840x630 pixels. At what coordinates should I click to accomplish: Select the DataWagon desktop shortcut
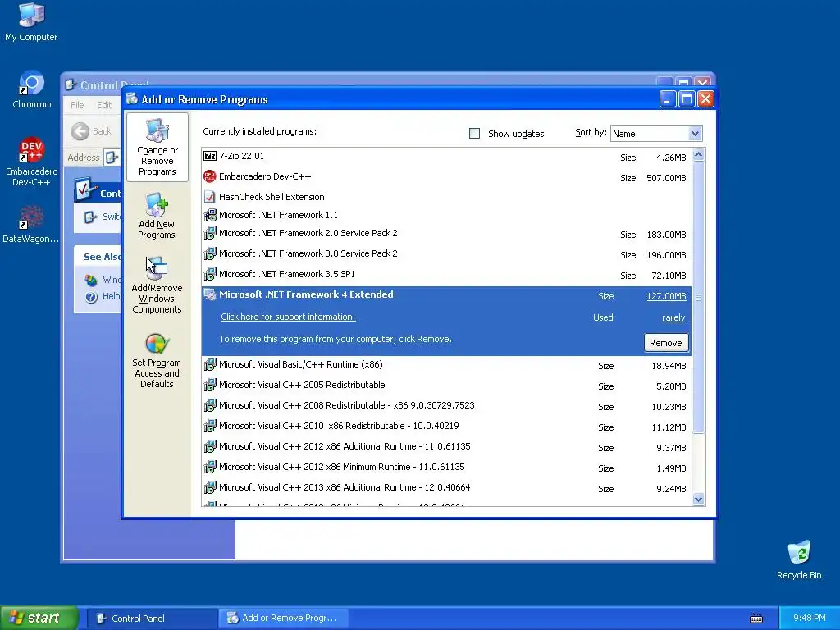[x=31, y=225]
